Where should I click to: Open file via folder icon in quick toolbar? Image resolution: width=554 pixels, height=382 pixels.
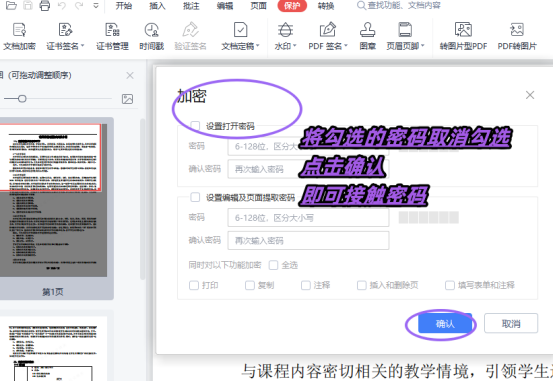coord(11,5)
